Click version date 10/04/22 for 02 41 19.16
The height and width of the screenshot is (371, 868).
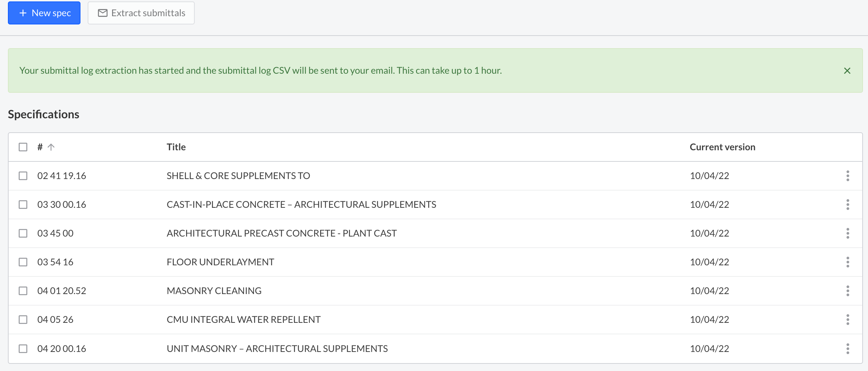(710, 176)
